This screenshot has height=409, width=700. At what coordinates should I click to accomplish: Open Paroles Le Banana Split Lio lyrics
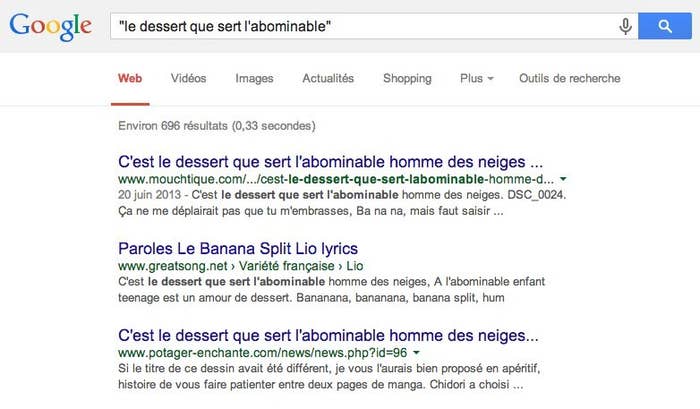tap(238, 249)
